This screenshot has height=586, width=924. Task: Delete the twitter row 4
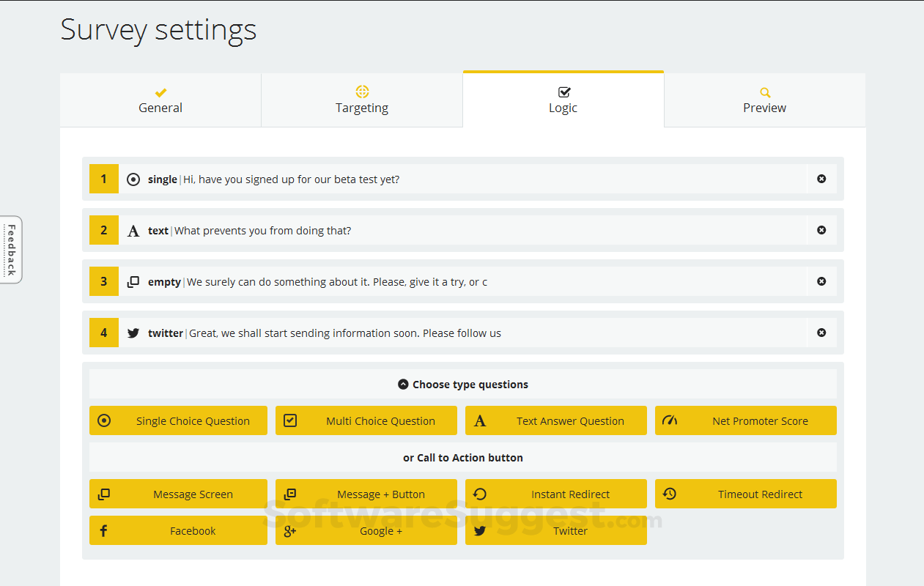pos(821,333)
